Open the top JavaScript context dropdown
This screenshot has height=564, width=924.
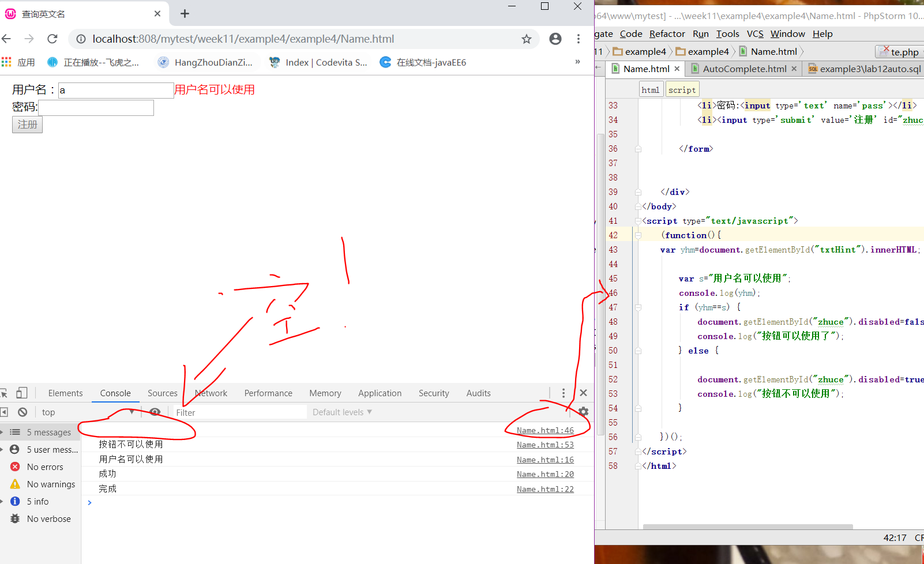tap(88, 412)
